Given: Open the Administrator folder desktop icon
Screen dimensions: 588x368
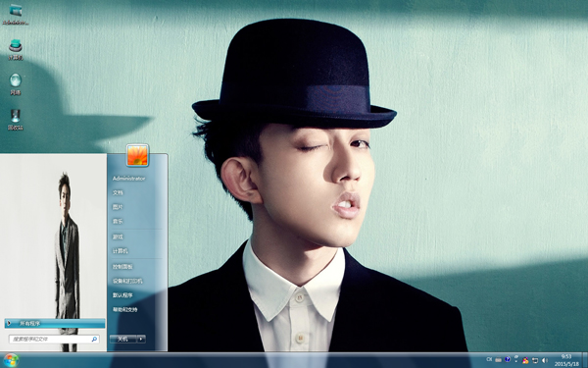Looking at the screenshot, I should tap(16, 15).
